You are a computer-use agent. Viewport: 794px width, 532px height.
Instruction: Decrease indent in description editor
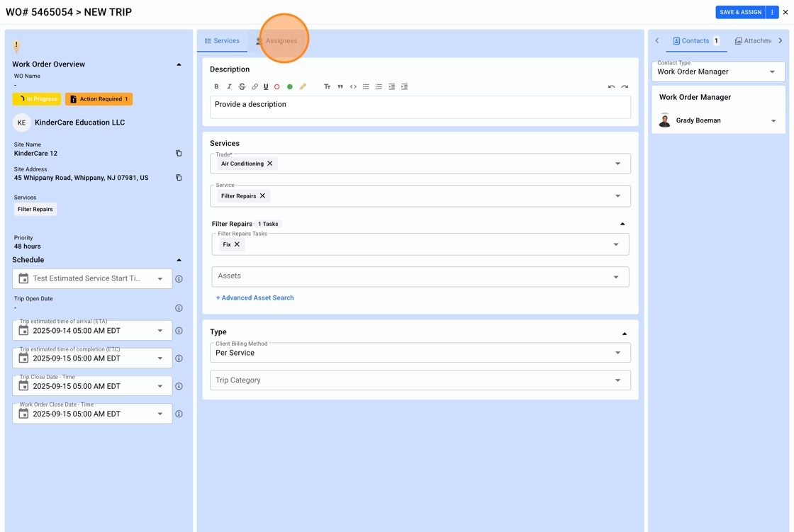(391, 86)
